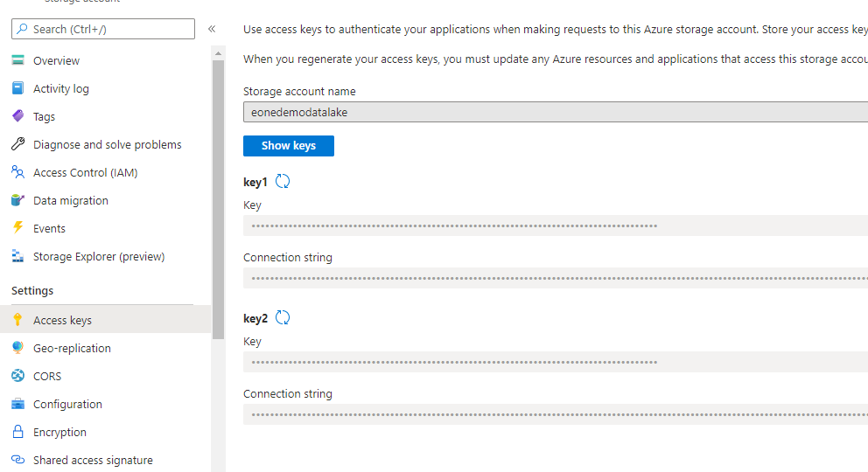Click the key2 heading label
Screen dimensions: 868x472
tap(255, 318)
